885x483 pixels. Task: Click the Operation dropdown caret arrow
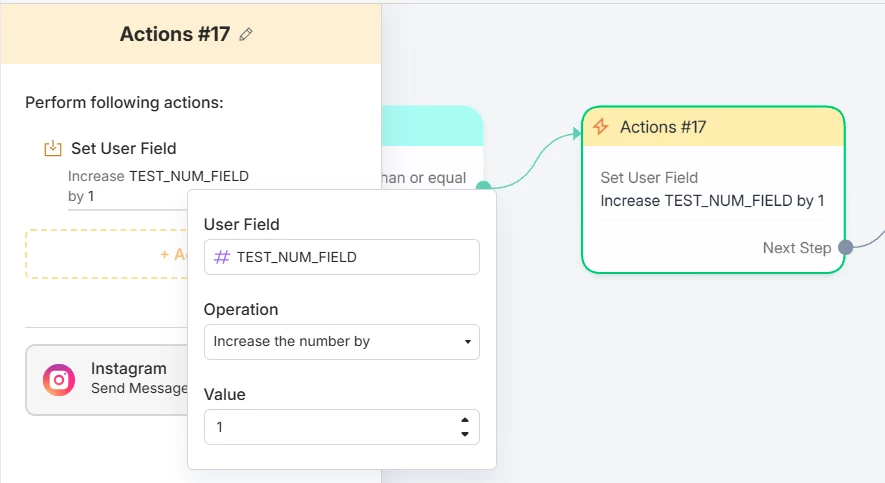(x=467, y=342)
